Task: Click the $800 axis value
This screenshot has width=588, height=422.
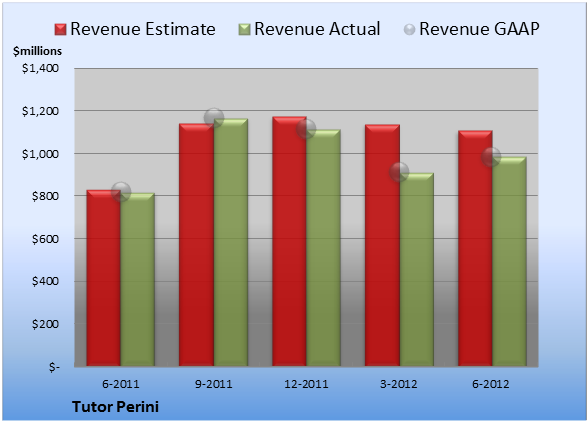Action: [45, 196]
